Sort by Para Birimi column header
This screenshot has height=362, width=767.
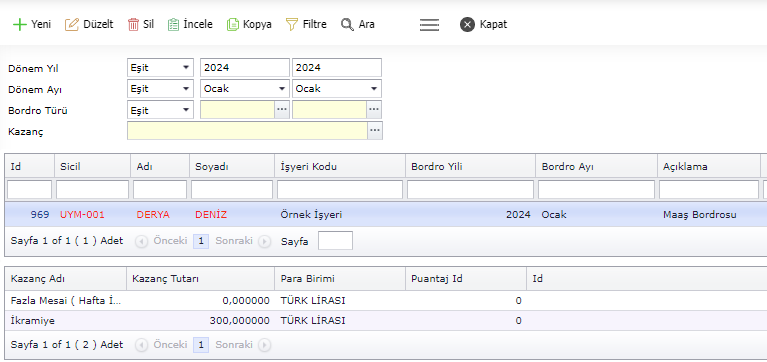(x=340, y=279)
